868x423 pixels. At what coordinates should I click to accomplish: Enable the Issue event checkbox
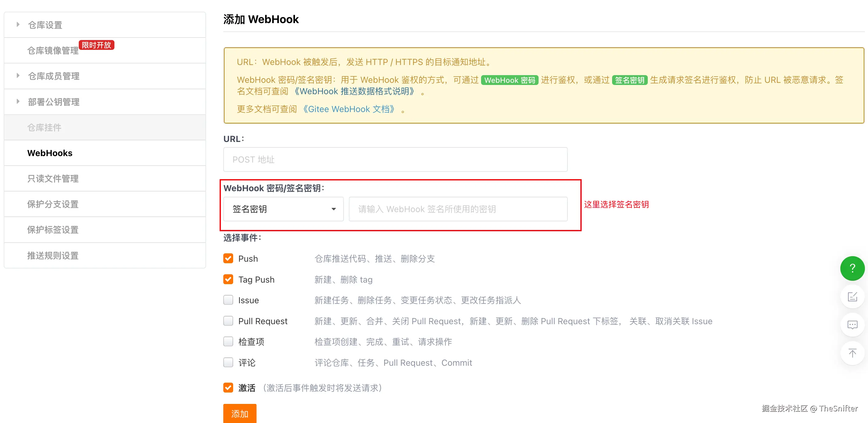(228, 300)
